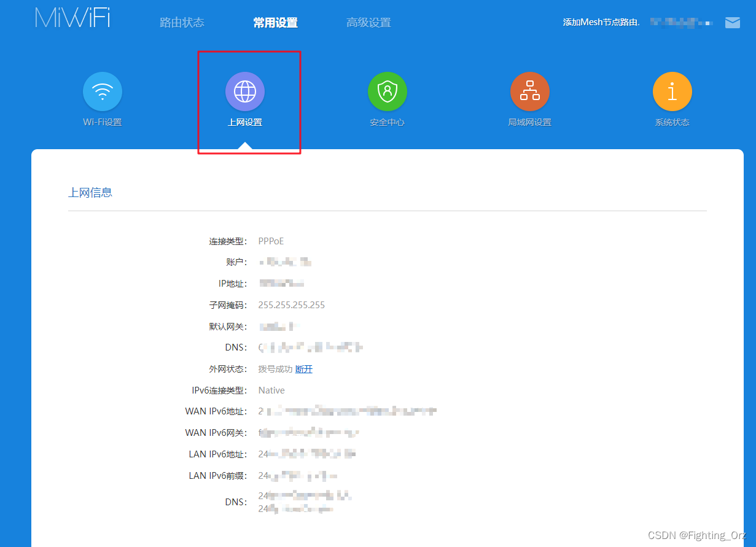Click the 安全中心 caption text

pyautogui.click(x=388, y=122)
